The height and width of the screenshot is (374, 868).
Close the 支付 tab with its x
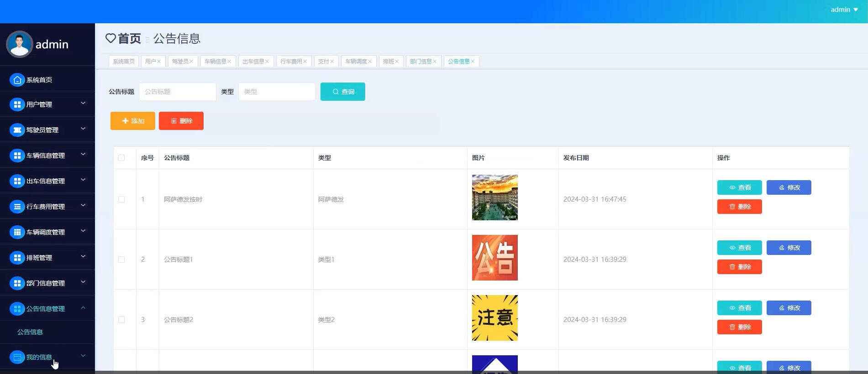(x=332, y=62)
